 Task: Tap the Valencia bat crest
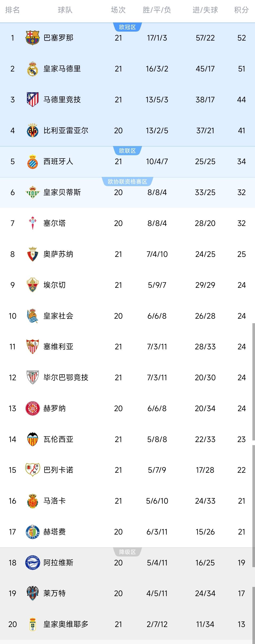(x=33, y=439)
